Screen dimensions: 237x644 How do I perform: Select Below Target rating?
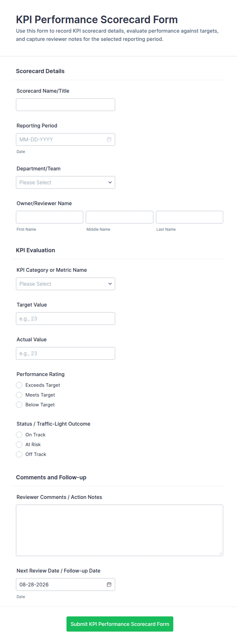pos(19,405)
